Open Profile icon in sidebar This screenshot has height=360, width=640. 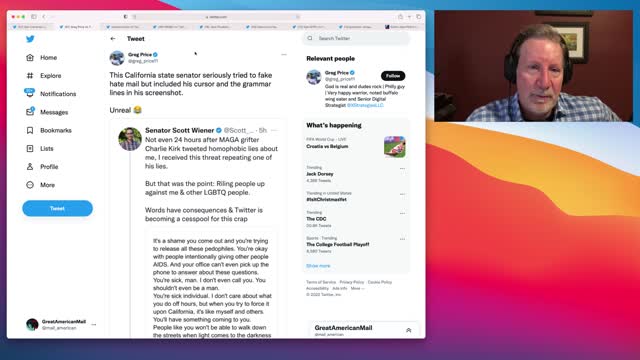[x=30, y=167]
